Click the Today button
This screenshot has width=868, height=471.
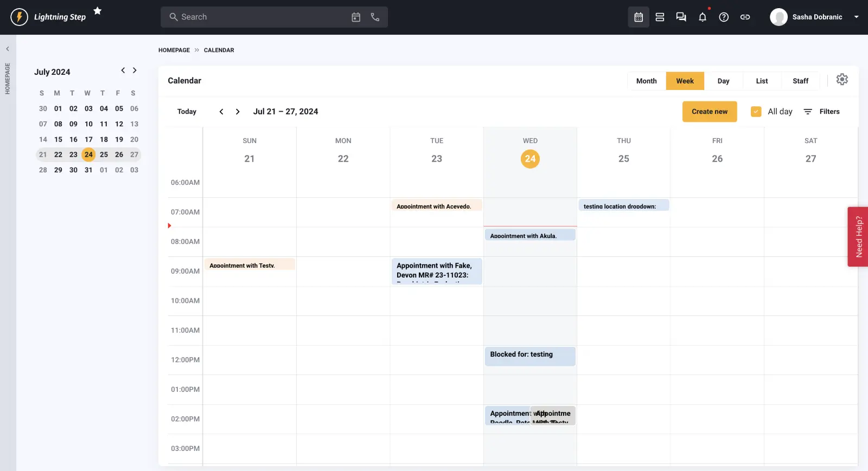[187, 112]
